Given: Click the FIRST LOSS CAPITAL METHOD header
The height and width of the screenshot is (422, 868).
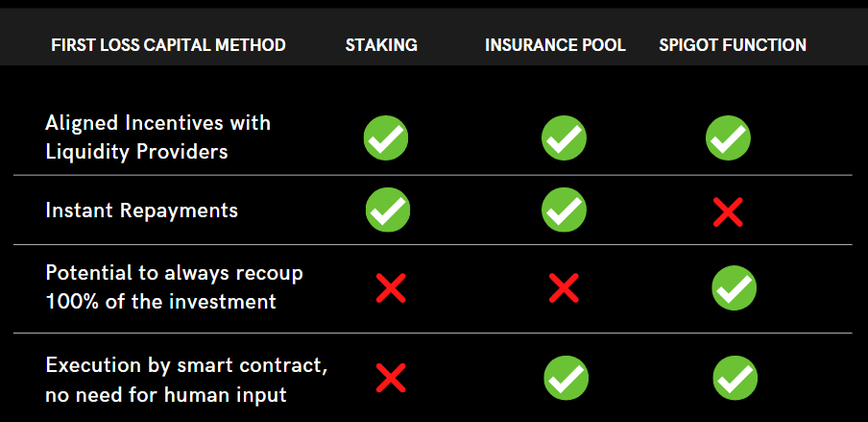Looking at the screenshot, I should pyautogui.click(x=168, y=45).
